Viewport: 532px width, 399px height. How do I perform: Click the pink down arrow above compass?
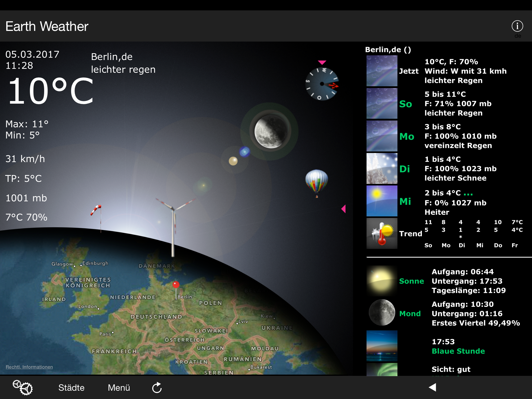322,62
